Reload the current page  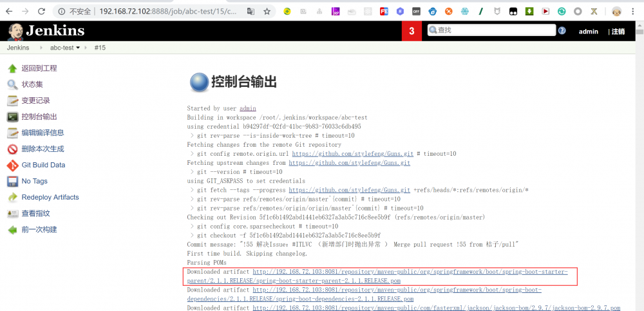click(41, 12)
